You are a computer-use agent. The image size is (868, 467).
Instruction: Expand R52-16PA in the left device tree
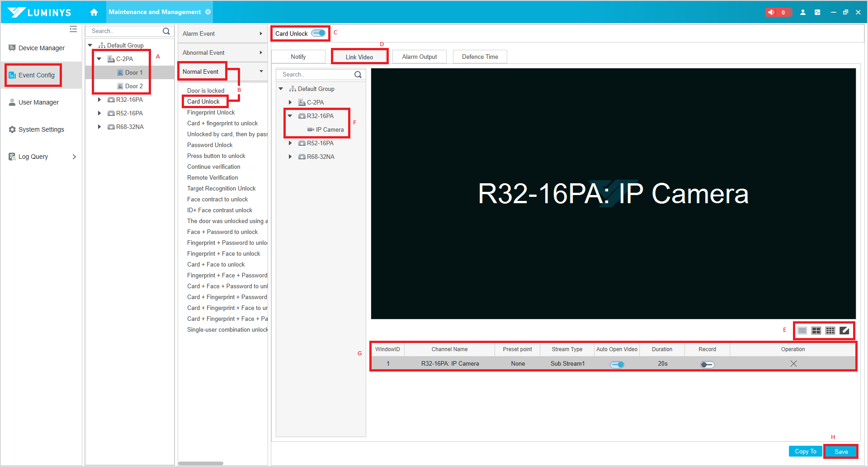point(99,113)
